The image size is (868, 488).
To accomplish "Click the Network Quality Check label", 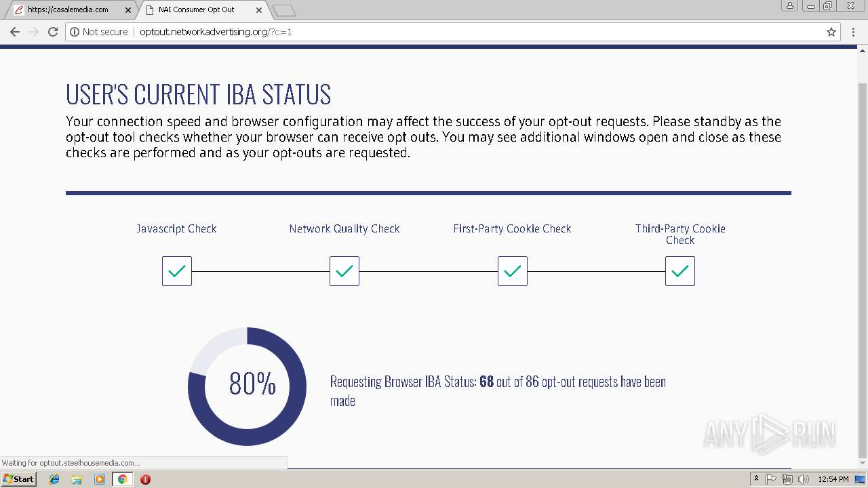I will [x=344, y=228].
